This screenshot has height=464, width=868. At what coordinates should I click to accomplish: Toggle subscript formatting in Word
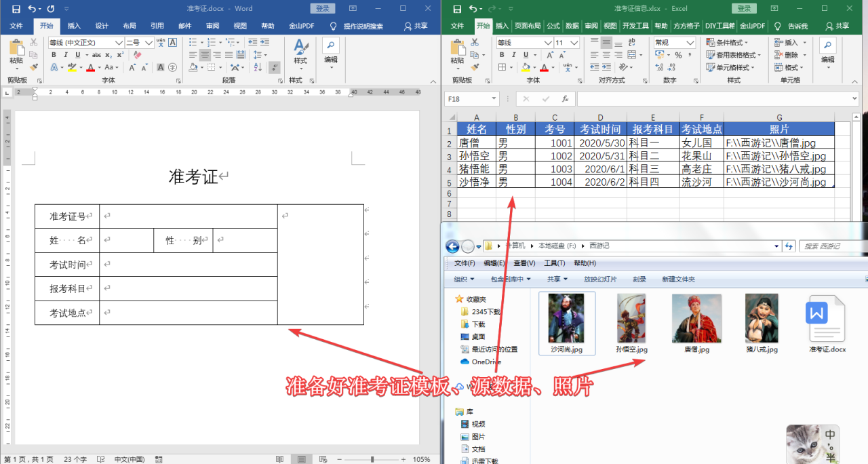108,55
